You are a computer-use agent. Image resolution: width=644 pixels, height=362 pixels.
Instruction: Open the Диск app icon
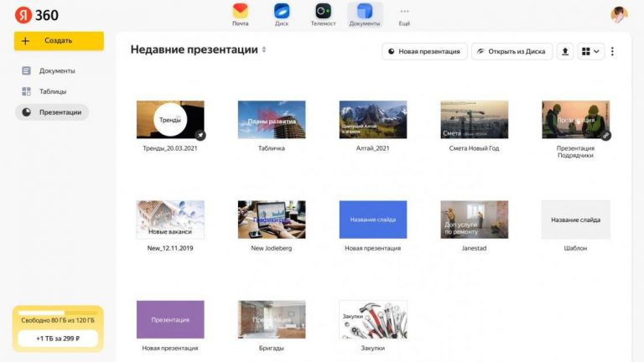[x=282, y=12]
